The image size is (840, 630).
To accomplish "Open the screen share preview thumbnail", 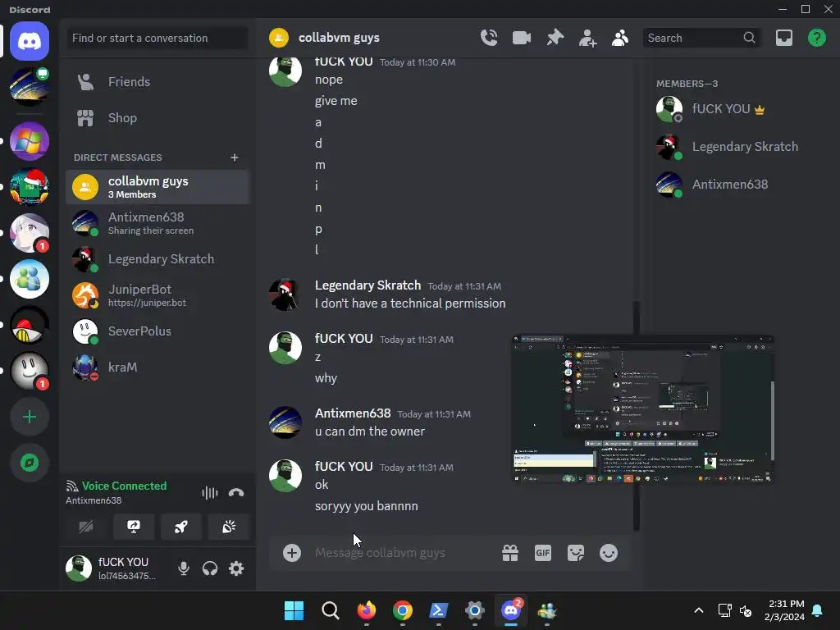I will click(x=643, y=409).
